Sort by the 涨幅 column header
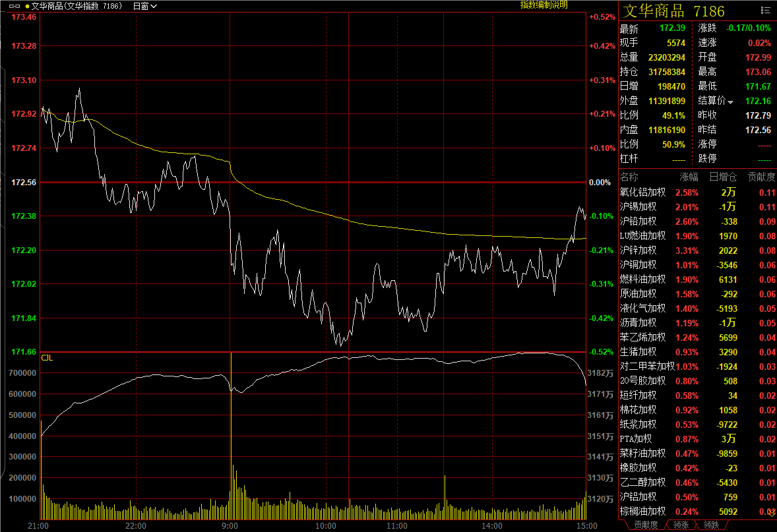The width and height of the screenshot is (777, 532). (689, 177)
